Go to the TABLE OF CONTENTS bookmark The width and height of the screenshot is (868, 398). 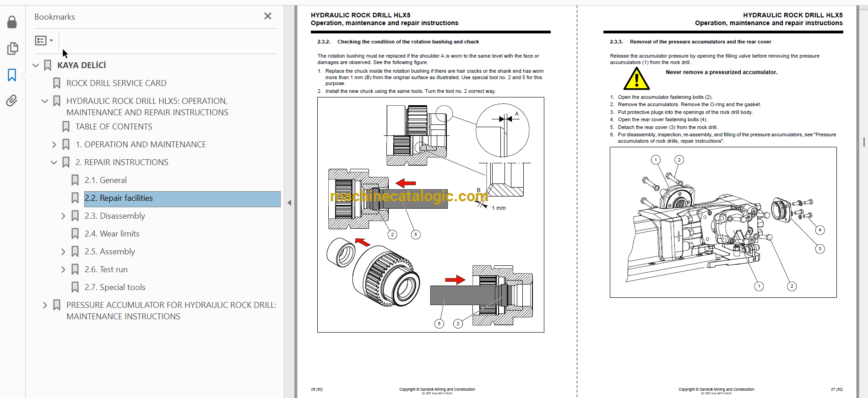click(114, 127)
